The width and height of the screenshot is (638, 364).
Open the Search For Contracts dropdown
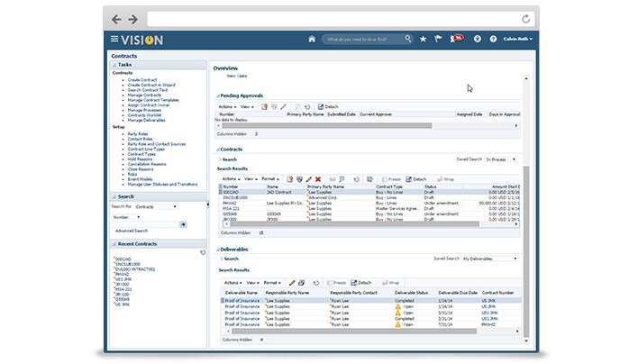[x=154, y=206]
